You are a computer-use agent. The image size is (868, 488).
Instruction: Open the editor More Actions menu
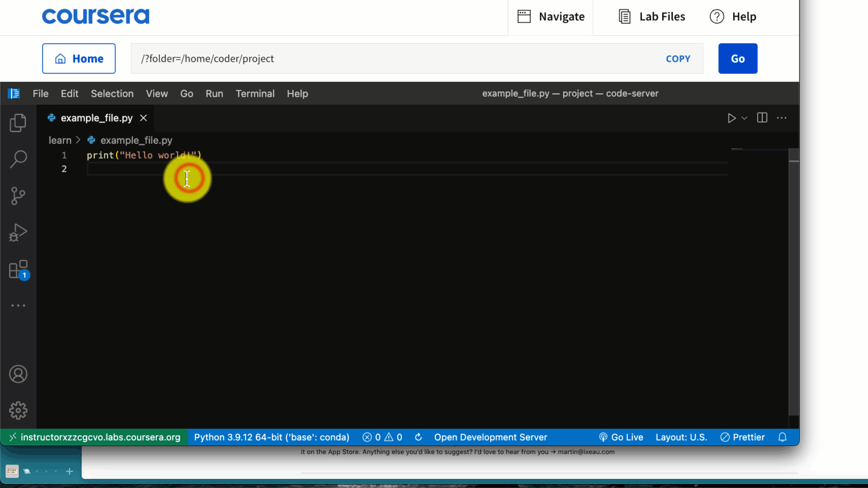[x=782, y=118]
